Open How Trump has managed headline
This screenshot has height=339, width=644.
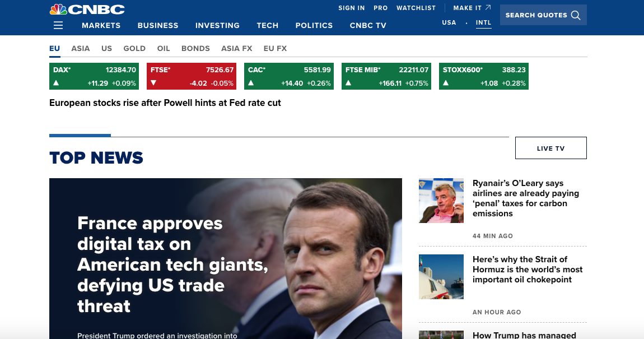(x=524, y=335)
